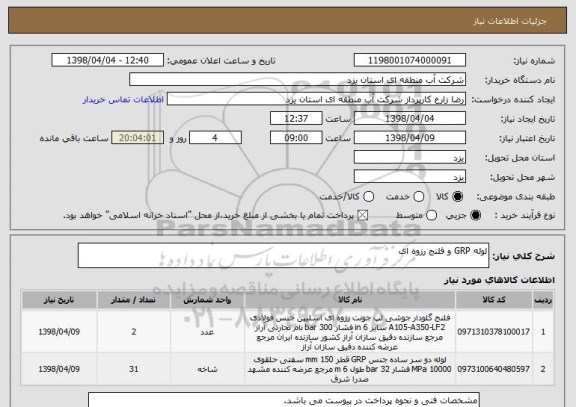
Task: Click the creation time field 12:37
Action: (x=296, y=119)
